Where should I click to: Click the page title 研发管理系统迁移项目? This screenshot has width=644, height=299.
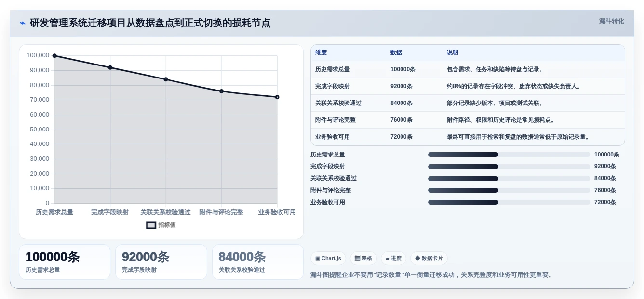click(150, 23)
